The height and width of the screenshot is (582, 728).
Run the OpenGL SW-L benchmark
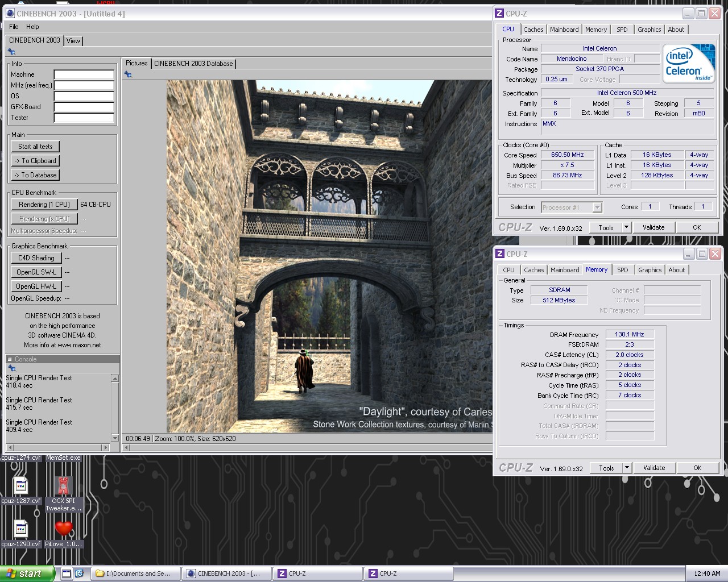coord(36,272)
